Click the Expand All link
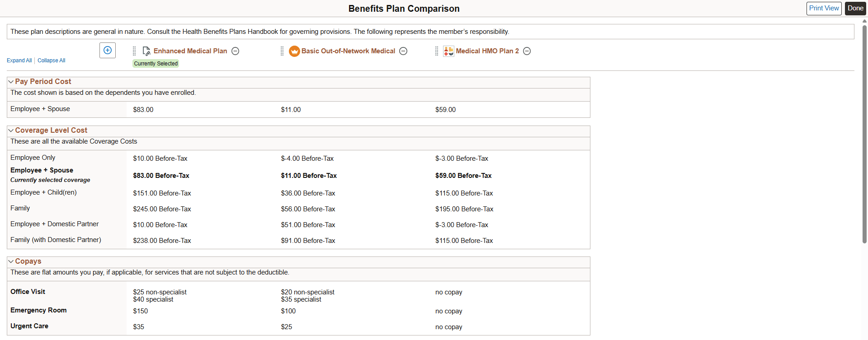The width and height of the screenshot is (868, 340). (x=19, y=61)
